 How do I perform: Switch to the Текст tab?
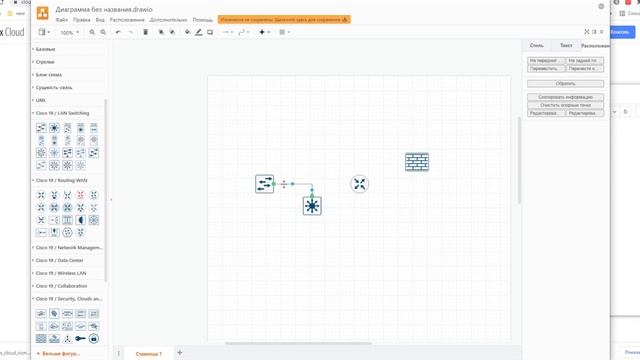(x=566, y=45)
